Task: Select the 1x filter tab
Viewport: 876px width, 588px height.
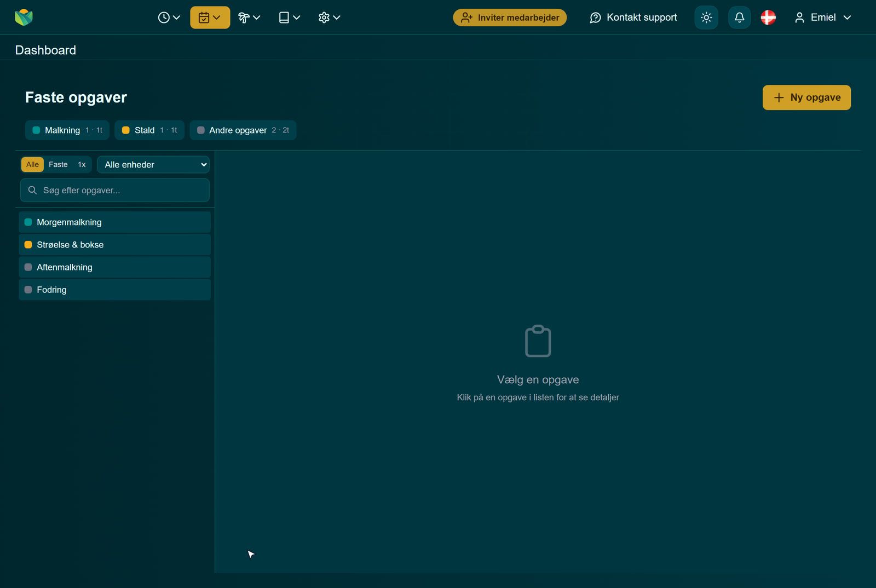Action: [82, 165]
